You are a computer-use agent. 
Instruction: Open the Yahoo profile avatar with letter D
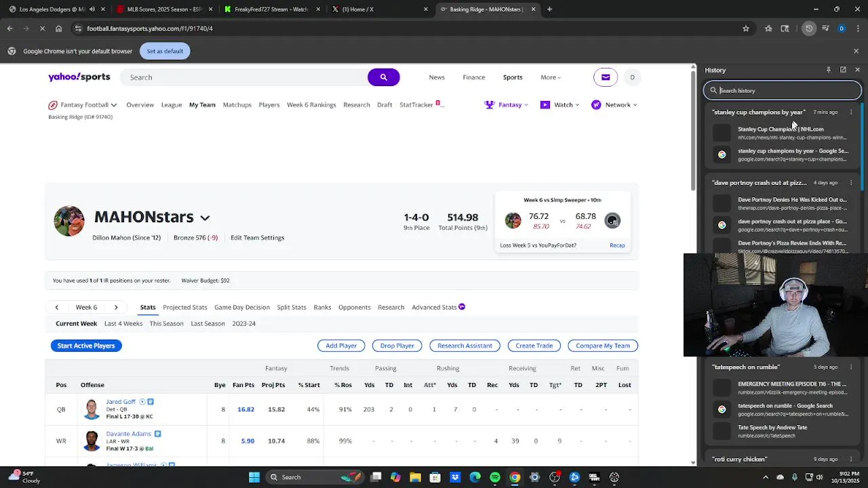click(x=632, y=77)
